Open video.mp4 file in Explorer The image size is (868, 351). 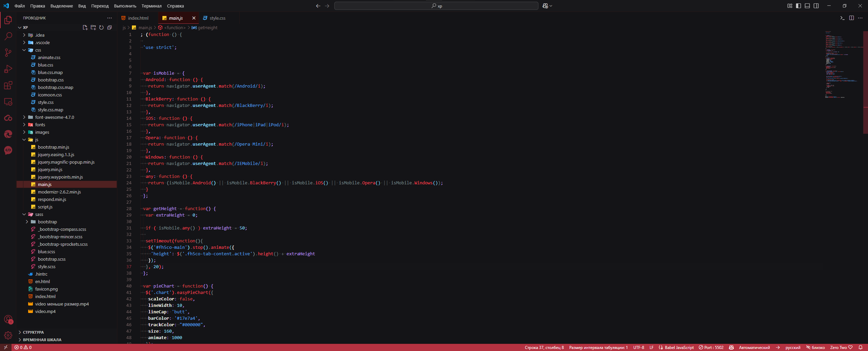[45, 311]
